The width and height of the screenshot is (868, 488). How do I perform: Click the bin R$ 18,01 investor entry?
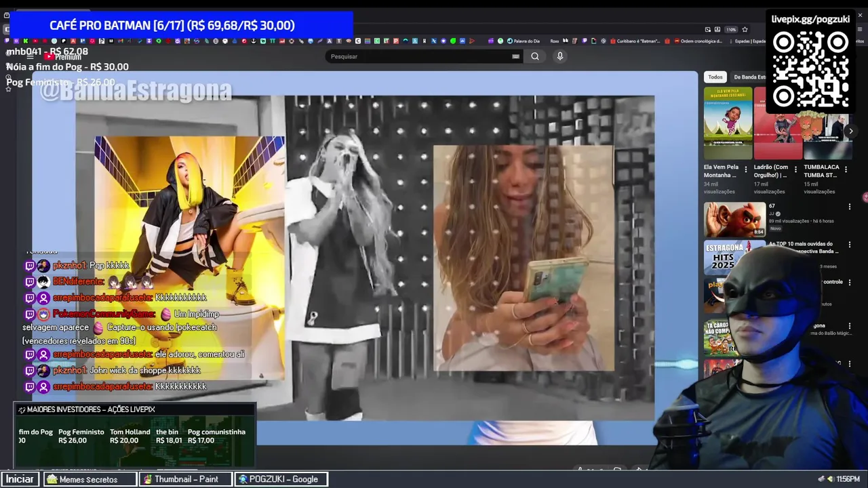coord(168,436)
